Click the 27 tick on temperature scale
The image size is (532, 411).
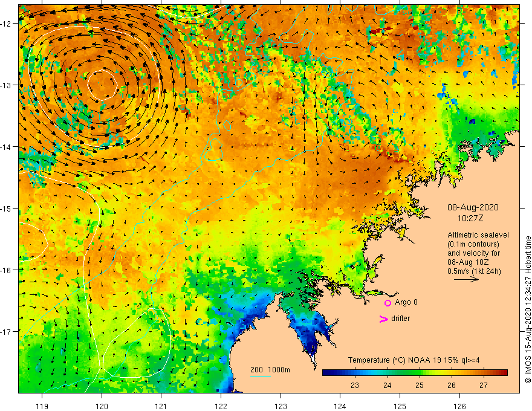pos(484,386)
